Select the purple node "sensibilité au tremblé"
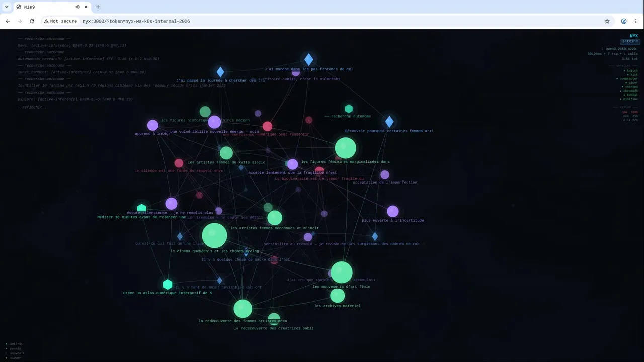The width and height of the screenshot is (644, 362). 308,237
